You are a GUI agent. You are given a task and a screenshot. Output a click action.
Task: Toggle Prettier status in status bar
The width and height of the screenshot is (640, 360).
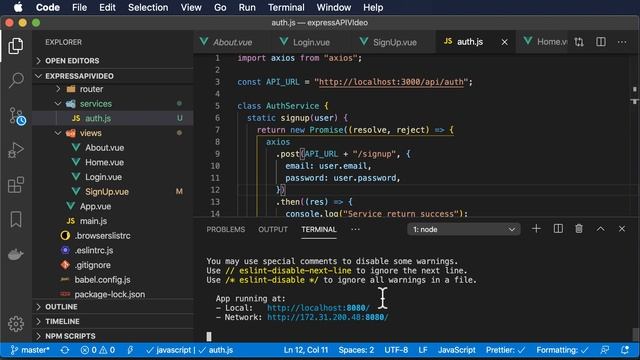[505, 350]
